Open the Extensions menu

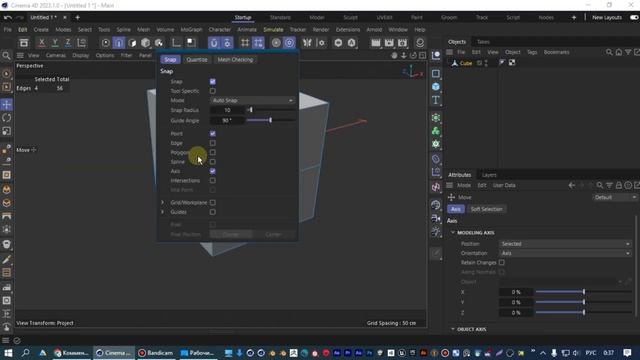348,30
